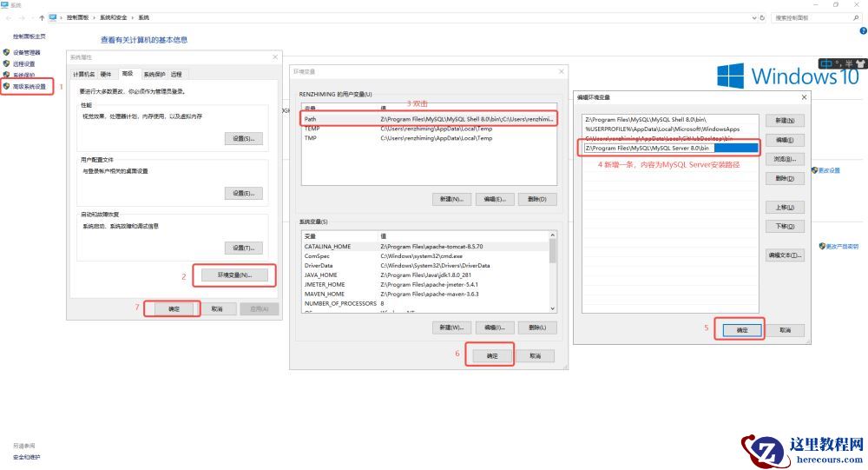Click the shirt skin icon on IME bar
This screenshot has width=868, height=470.
[860, 63]
